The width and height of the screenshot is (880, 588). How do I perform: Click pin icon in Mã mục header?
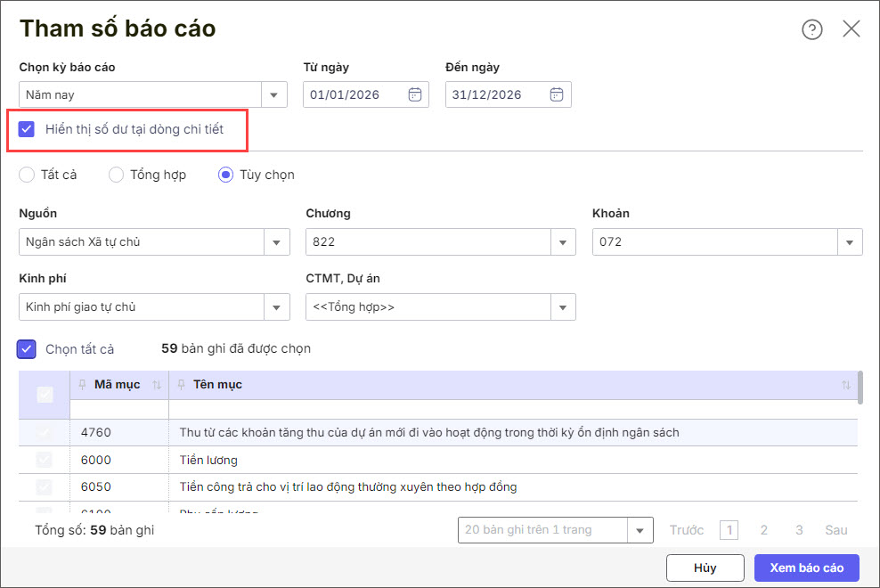click(x=83, y=385)
